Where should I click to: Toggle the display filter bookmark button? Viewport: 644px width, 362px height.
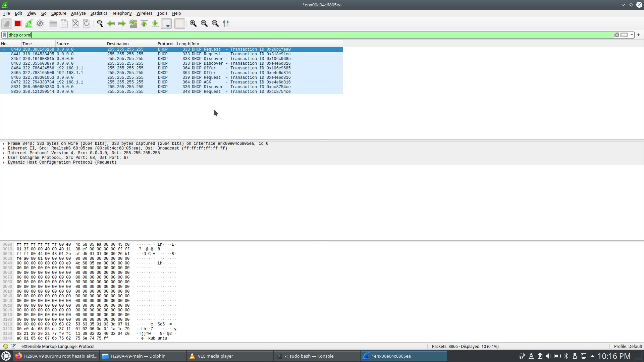pos(4,35)
